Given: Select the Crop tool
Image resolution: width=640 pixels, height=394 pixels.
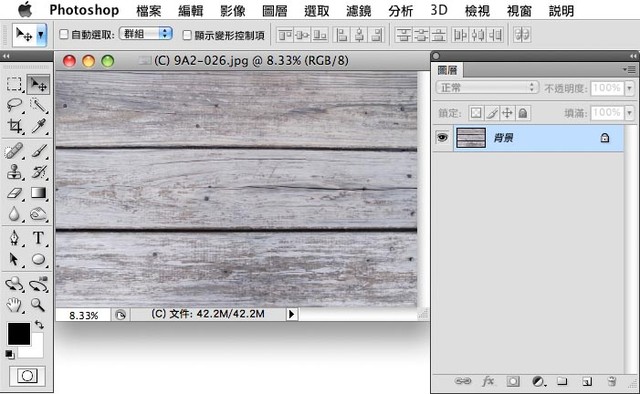Looking at the screenshot, I should coord(14,126).
